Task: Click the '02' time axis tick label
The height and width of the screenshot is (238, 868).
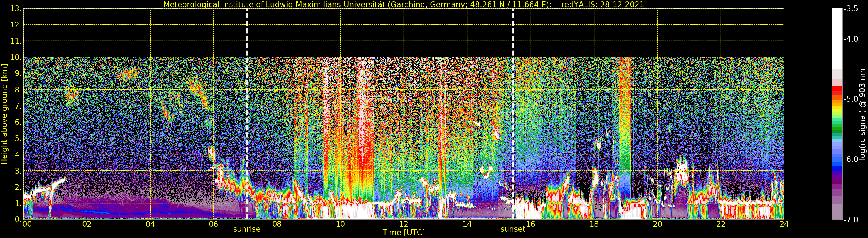Action: coord(87,224)
